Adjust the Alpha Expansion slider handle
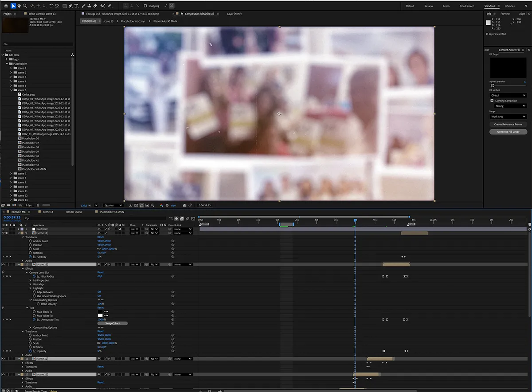532x392 pixels. 493,85
